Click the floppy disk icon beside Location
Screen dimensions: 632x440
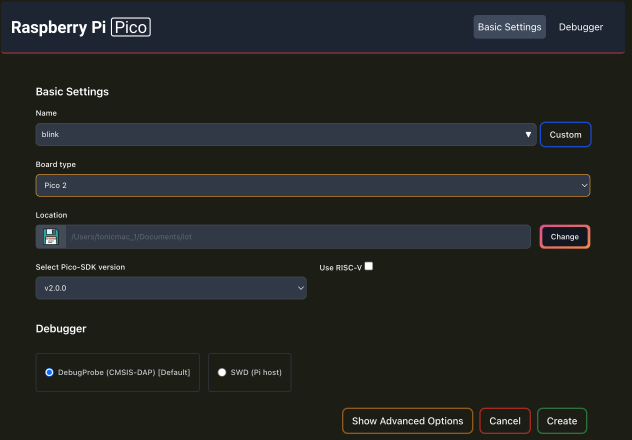click(50, 237)
